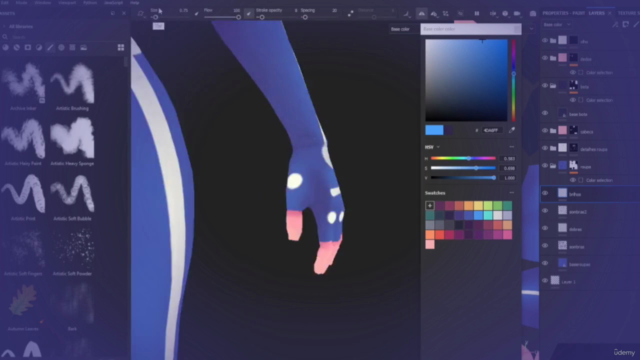Hide the 'dobras' layer

coord(545,229)
